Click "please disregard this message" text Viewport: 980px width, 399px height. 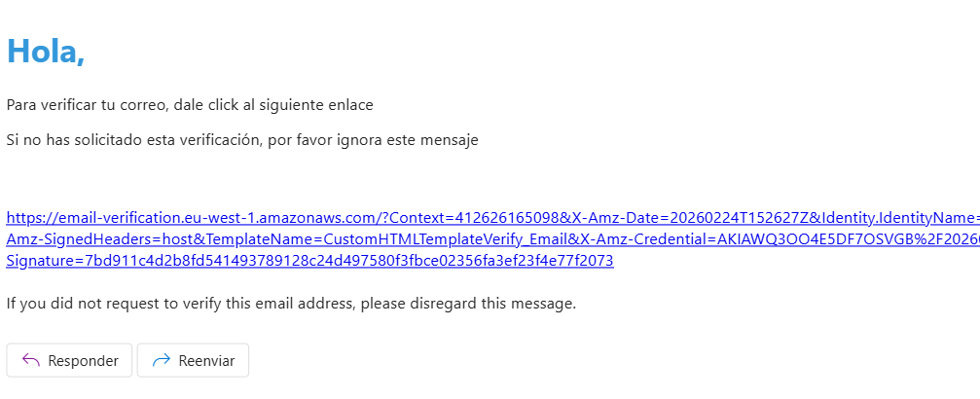coord(469,303)
